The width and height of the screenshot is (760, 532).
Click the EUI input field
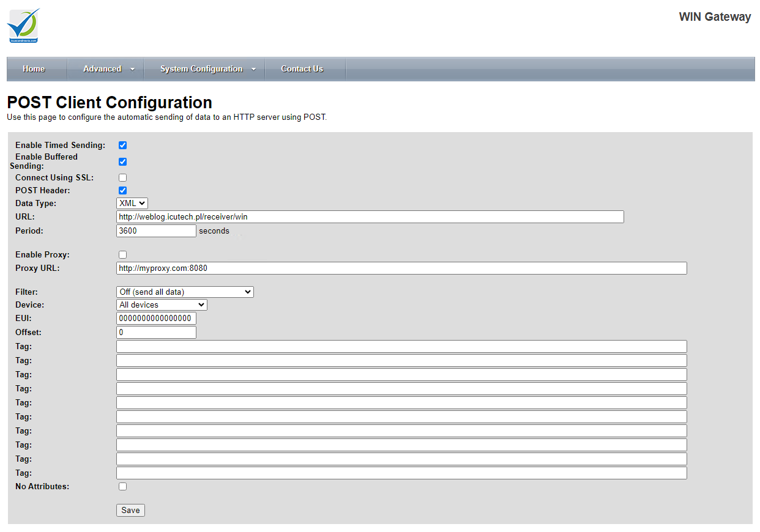point(156,319)
